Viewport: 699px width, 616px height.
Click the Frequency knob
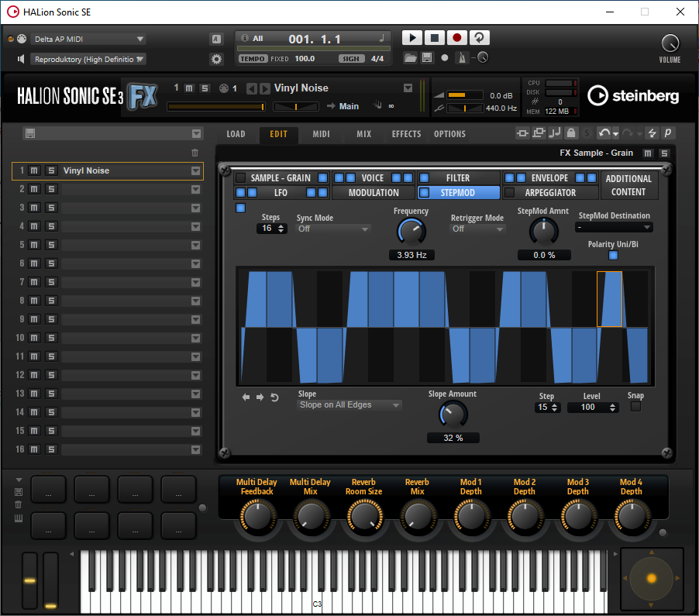pos(411,232)
